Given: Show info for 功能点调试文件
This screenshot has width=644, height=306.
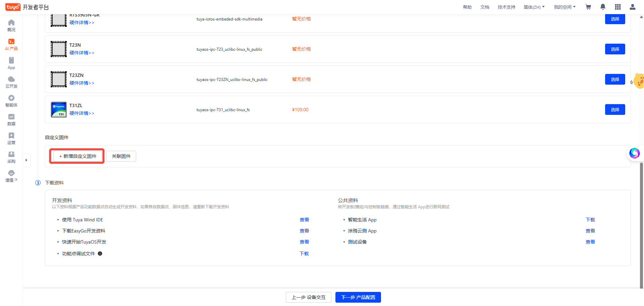Looking at the screenshot, I should [x=100, y=254].
